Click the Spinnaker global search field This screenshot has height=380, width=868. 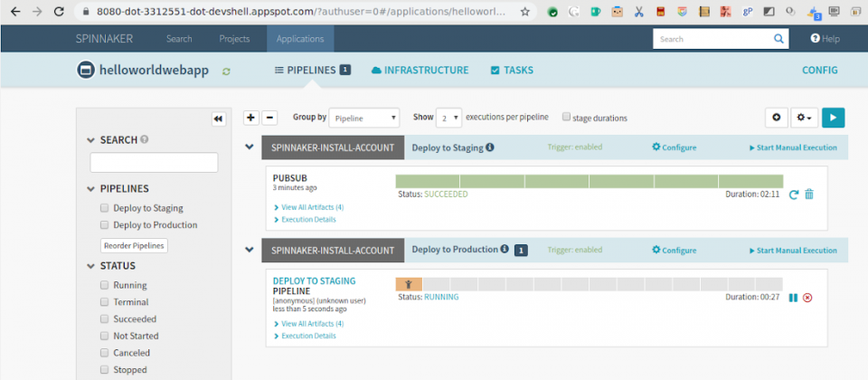[x=713, y=39]
